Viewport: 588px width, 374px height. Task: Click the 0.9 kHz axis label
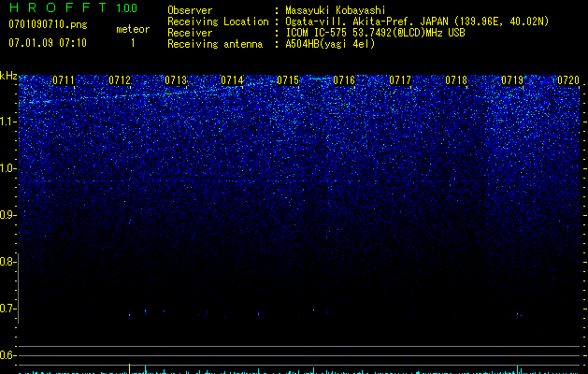click(x=7, y=215)
